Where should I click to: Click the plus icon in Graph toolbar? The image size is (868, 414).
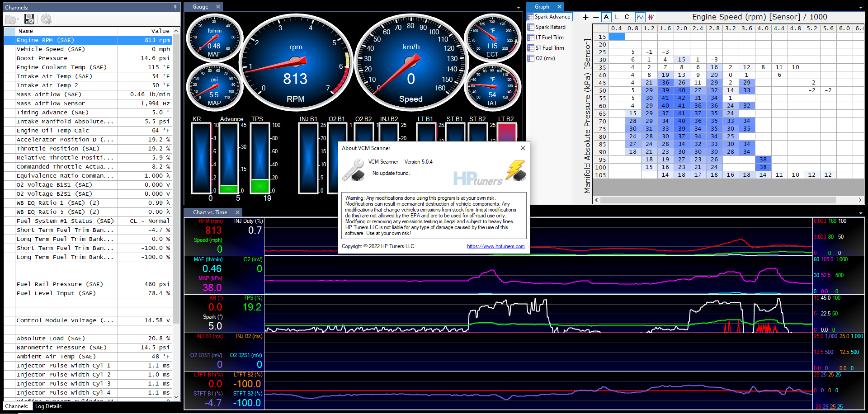[585, 17]
